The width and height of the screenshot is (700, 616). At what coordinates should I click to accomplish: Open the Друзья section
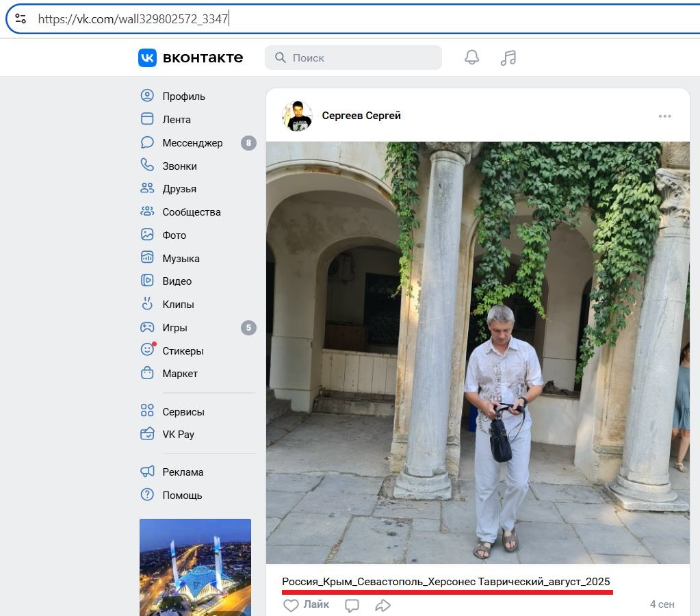[x=179, y=189]
